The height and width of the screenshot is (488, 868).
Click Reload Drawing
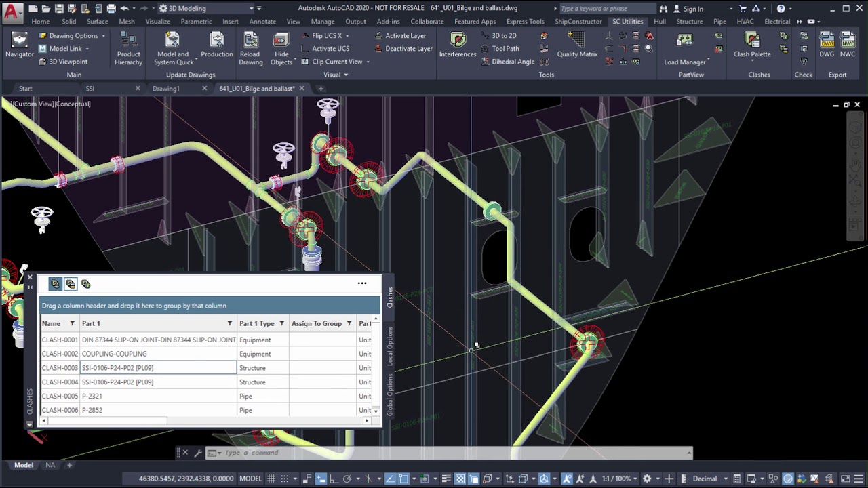[x=250, y=49]
